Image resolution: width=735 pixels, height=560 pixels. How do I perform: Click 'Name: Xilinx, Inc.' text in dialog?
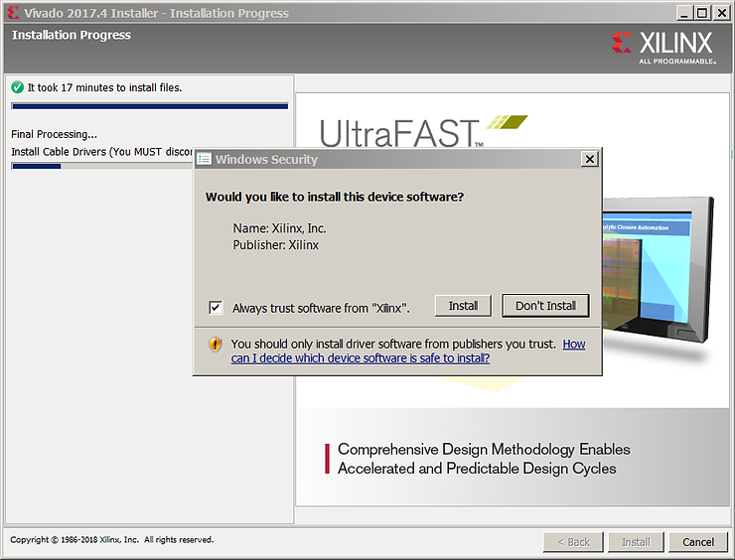pos(279,228)
